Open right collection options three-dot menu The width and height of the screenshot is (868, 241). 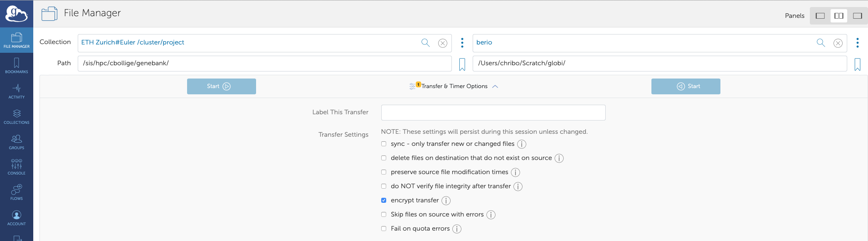click(x=858, y=43)
